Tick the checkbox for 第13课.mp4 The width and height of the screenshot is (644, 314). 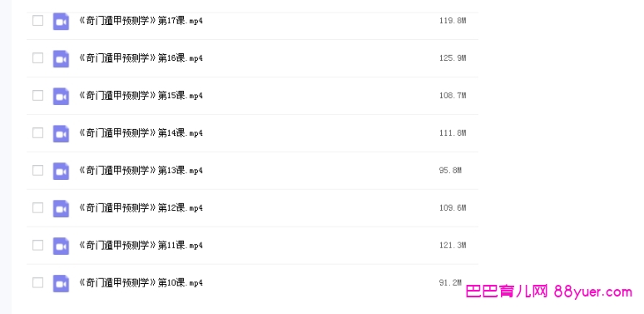click(37, 170)
